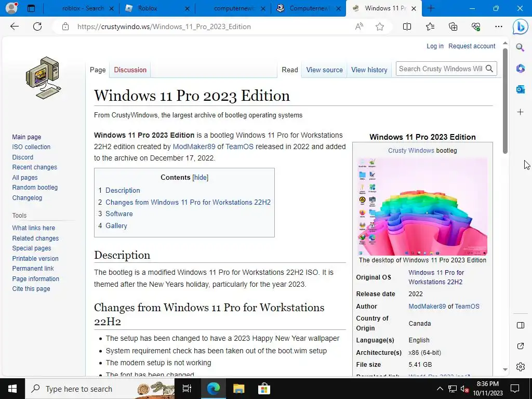The image size is (532, 399).
Task: Open the Windows Start menu
Action: (12, 389)
